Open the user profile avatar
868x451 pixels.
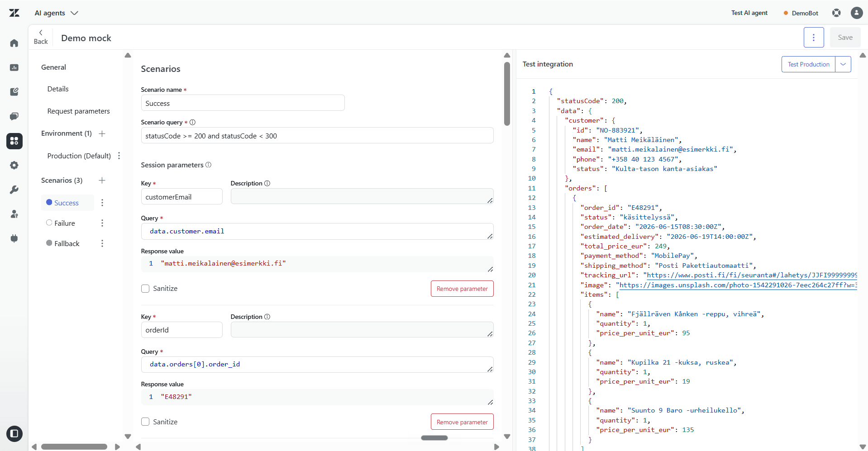click(x=857, y=13)
